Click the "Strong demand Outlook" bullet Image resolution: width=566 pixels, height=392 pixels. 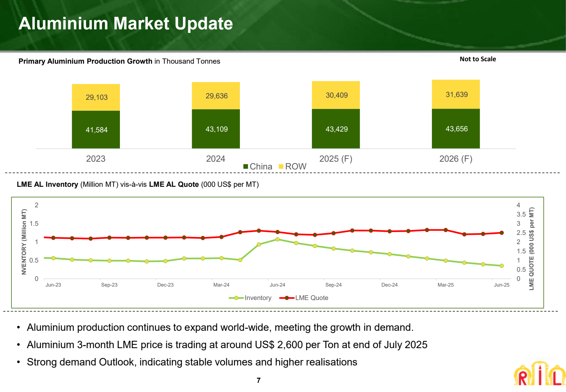(192, 362)
